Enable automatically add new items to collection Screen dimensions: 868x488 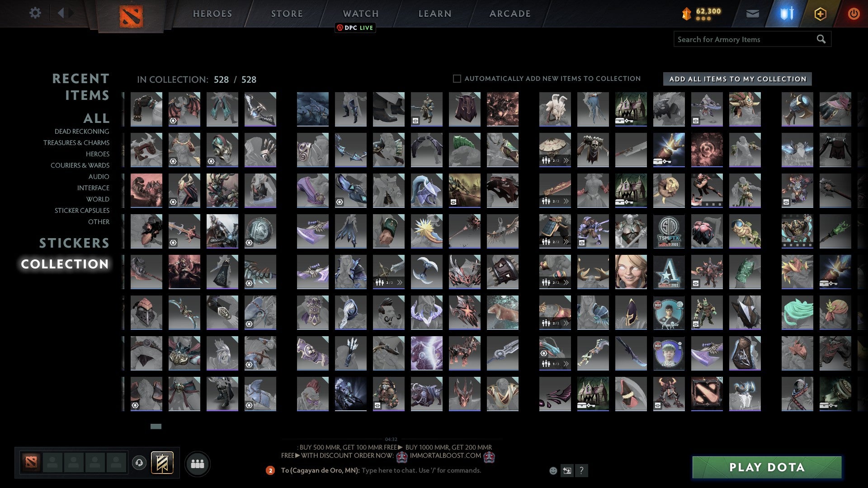pyautogui.click(x=457, y=79)
